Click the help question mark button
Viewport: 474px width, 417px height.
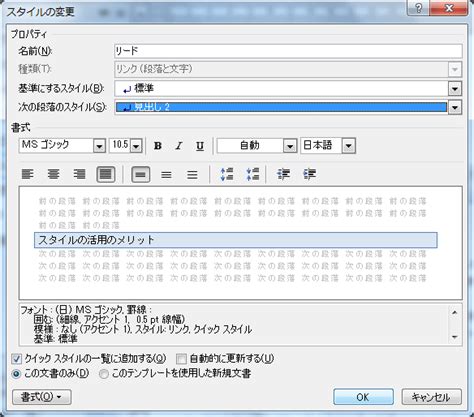tap(419, 8)
